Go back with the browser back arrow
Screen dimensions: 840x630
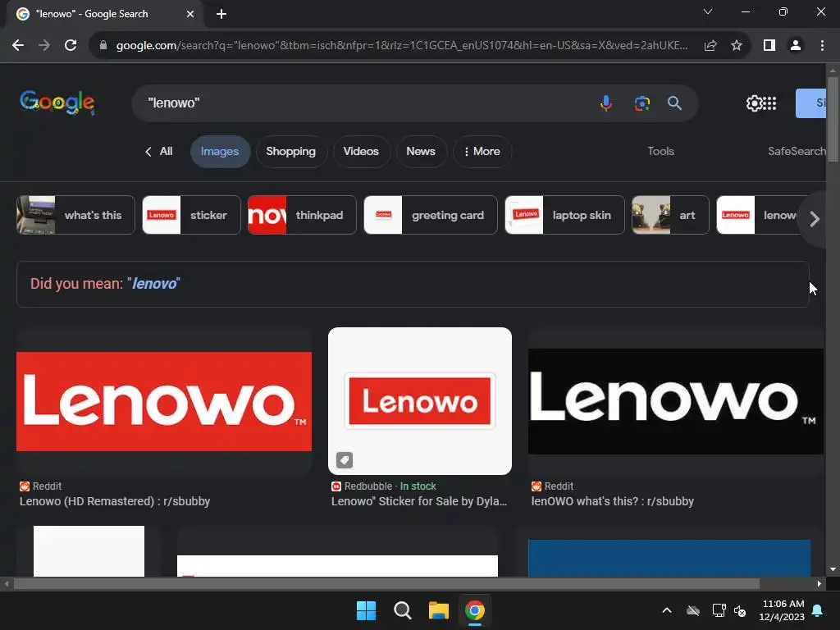point(18,46)
